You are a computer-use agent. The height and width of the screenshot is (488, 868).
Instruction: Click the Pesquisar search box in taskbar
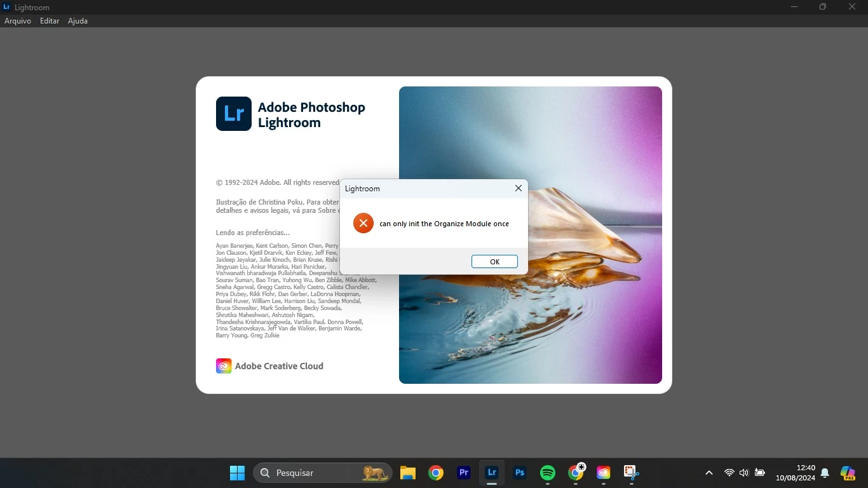[323, 473]
